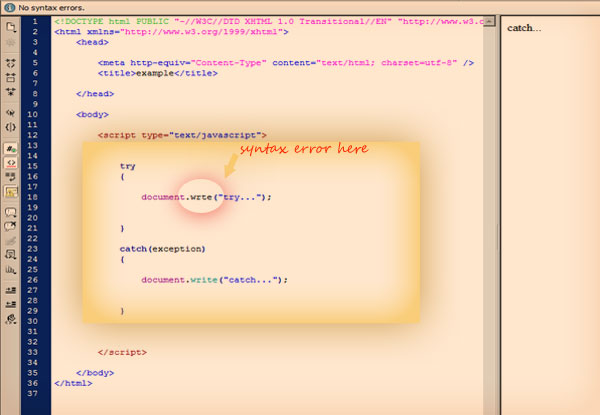Image resolution: width=600 pixels, height=415 pixels.
Task: Click the info icon beside No syntax errors
Action: coord(9,7)
